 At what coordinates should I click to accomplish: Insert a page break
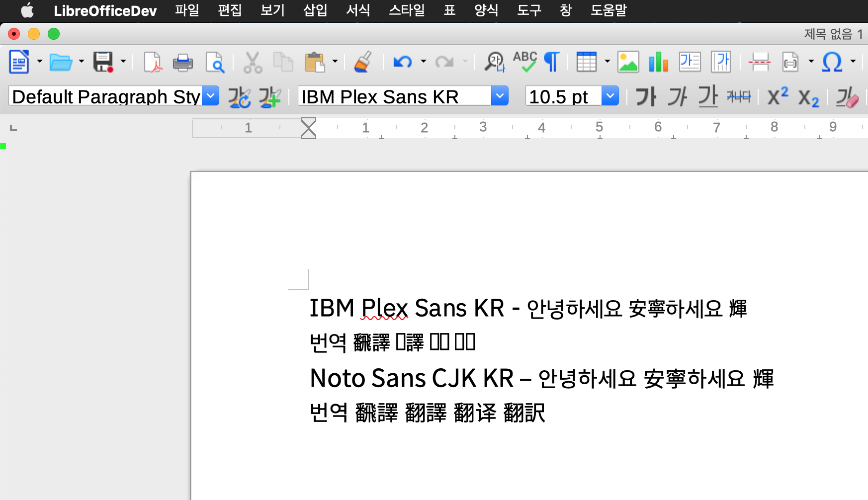(x=760, y=62)
